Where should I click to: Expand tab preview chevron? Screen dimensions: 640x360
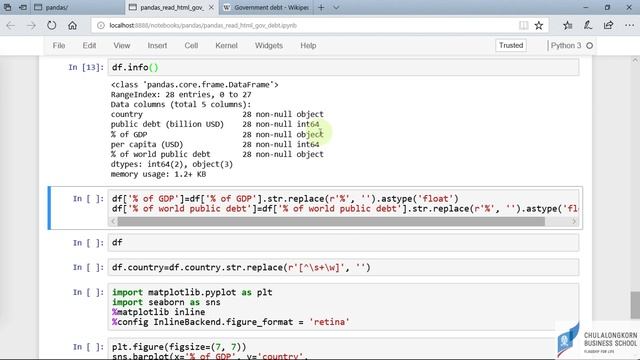point(336,7)
